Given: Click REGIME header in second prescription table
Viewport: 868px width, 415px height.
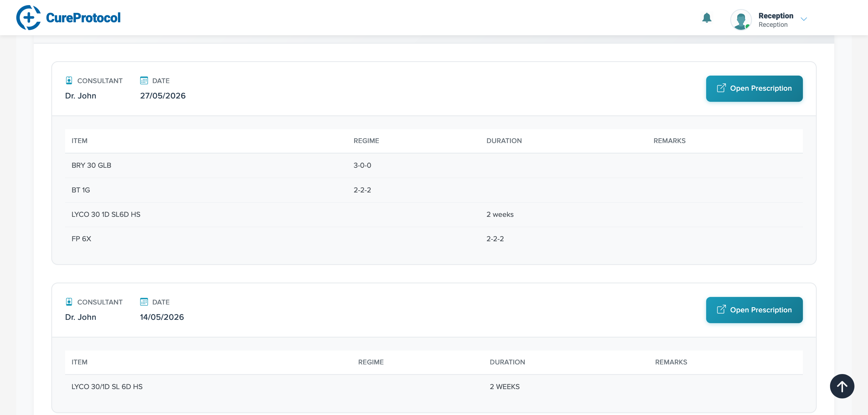Looking at the screenshot, I should coord(371,362).
